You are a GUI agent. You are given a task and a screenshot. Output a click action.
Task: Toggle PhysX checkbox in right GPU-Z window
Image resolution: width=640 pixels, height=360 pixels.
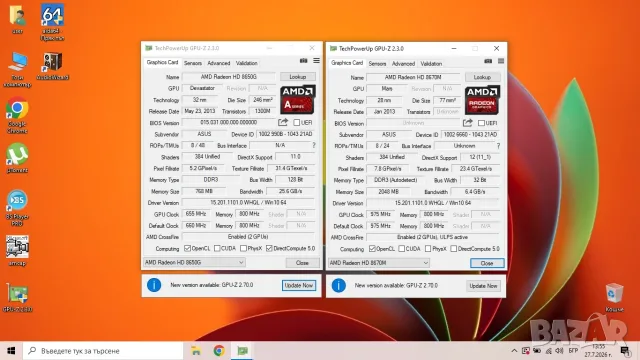coord(428,249)
